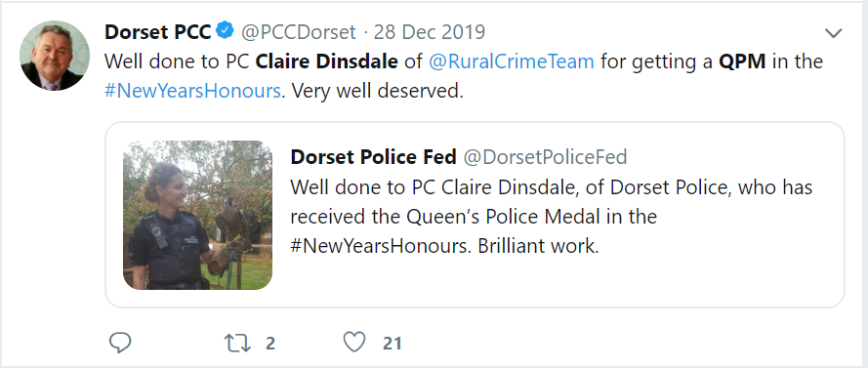Retweet this tweet using the arrows icon
This screenshot has height=368, width=868.
tap(237, 343)
